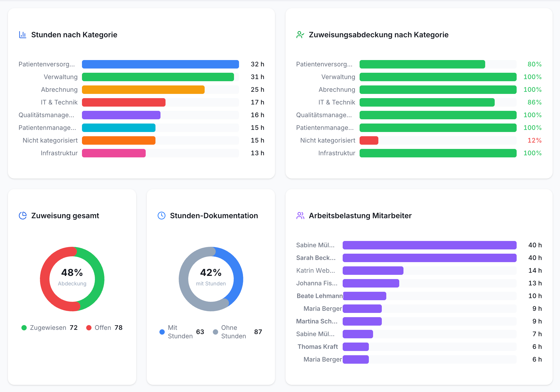Click the Arbeitsbelastung Mitarbeiter heading

click(x=360, y=216)
